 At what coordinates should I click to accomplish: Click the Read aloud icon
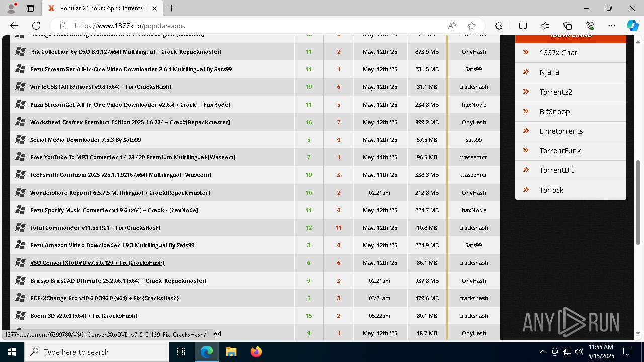pos(452,26)
